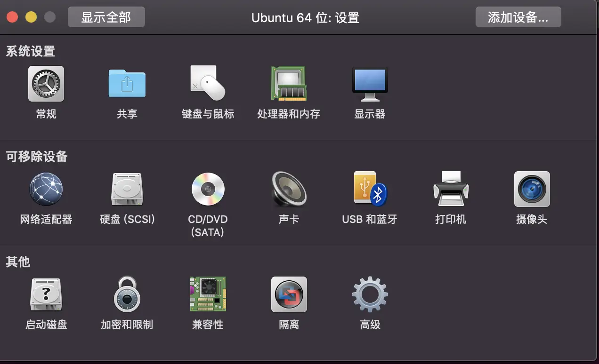This screenshot has width=599, height=364.
Task: Close the settings window with red button
Action: pyautogui.click(x=12, y=17)
